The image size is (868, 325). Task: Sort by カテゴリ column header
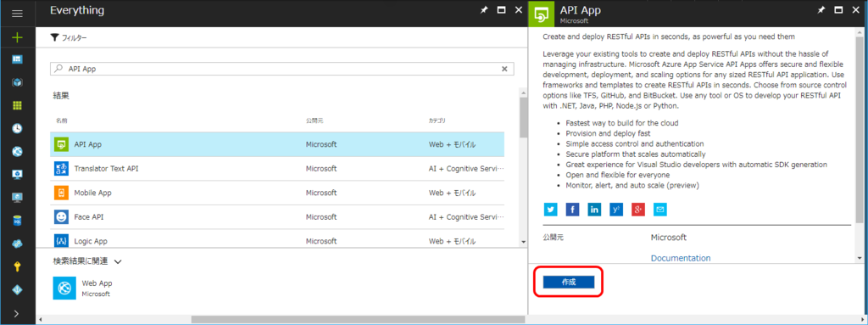(x=437, y=120)
